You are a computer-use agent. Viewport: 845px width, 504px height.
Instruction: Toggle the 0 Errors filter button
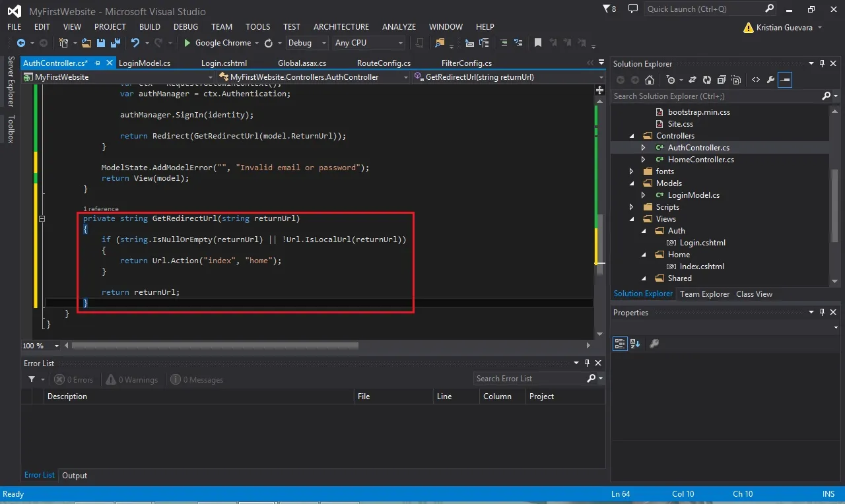[x=74, y=379]
